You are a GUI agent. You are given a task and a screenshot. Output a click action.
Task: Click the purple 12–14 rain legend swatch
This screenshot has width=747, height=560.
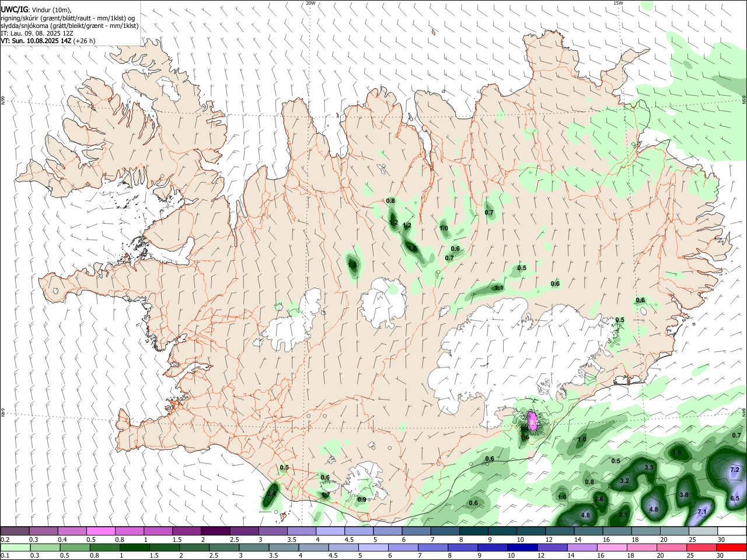pyautogui.click(x=552, y=548)
